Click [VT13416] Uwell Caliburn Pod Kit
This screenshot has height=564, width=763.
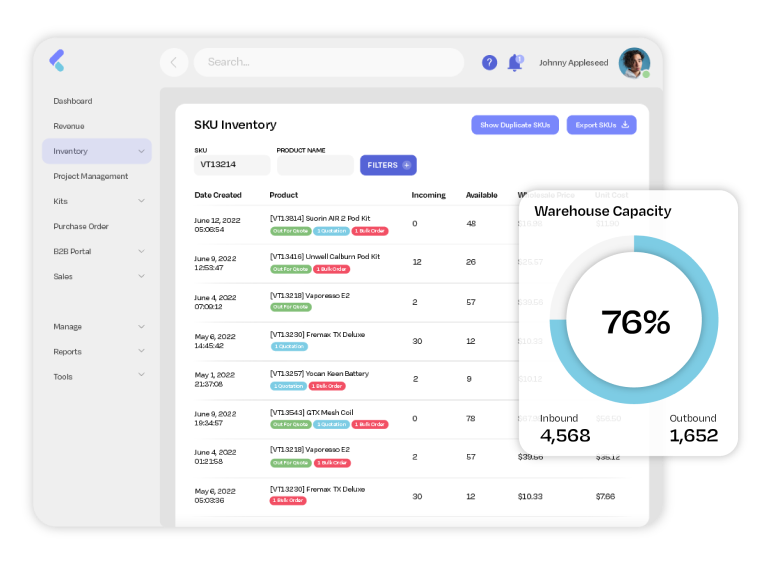tap(325, 256)
